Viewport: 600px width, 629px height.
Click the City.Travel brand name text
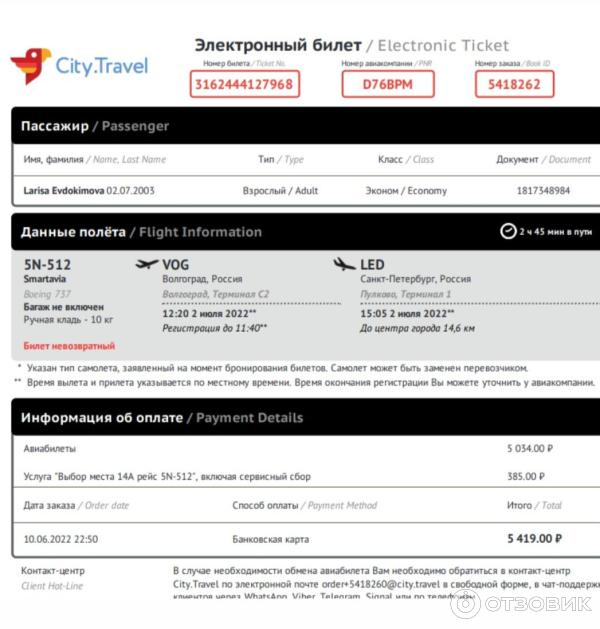pos(101,66)
